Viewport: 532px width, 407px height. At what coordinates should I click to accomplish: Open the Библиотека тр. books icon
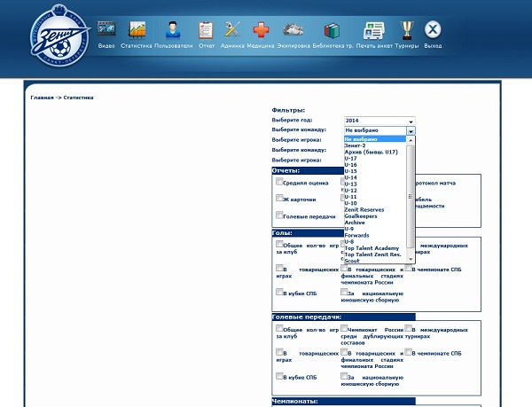(332, 30)
